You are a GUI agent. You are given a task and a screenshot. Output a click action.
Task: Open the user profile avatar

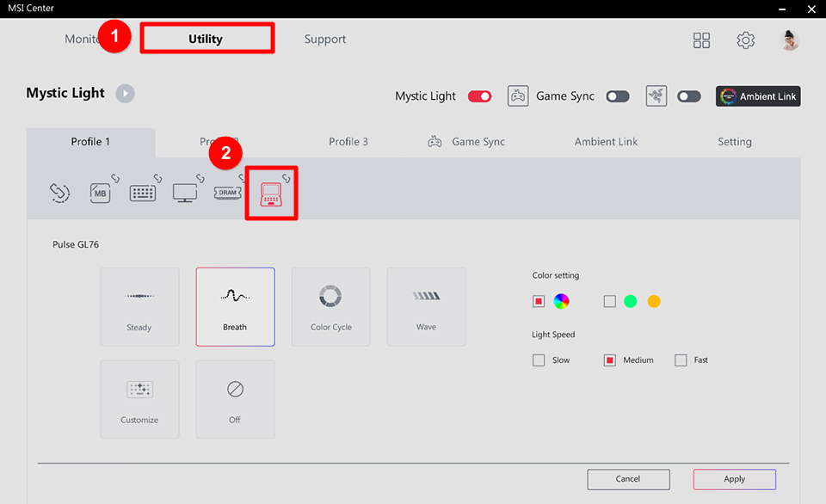point(789,40)
